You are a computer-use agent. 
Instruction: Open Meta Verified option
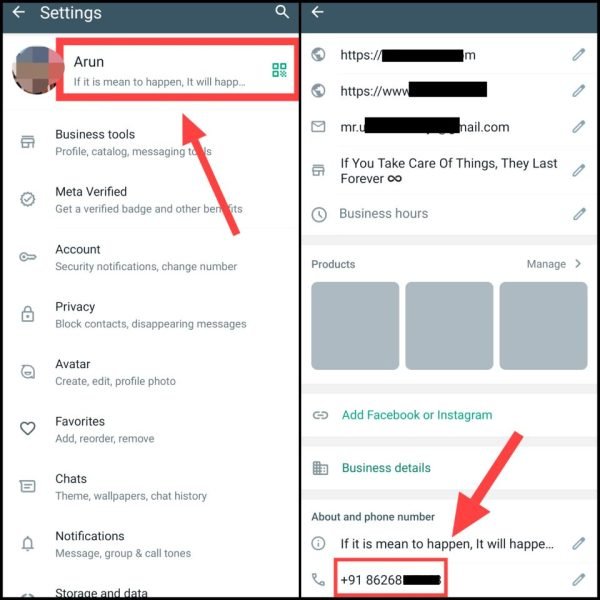coord(151,200)
